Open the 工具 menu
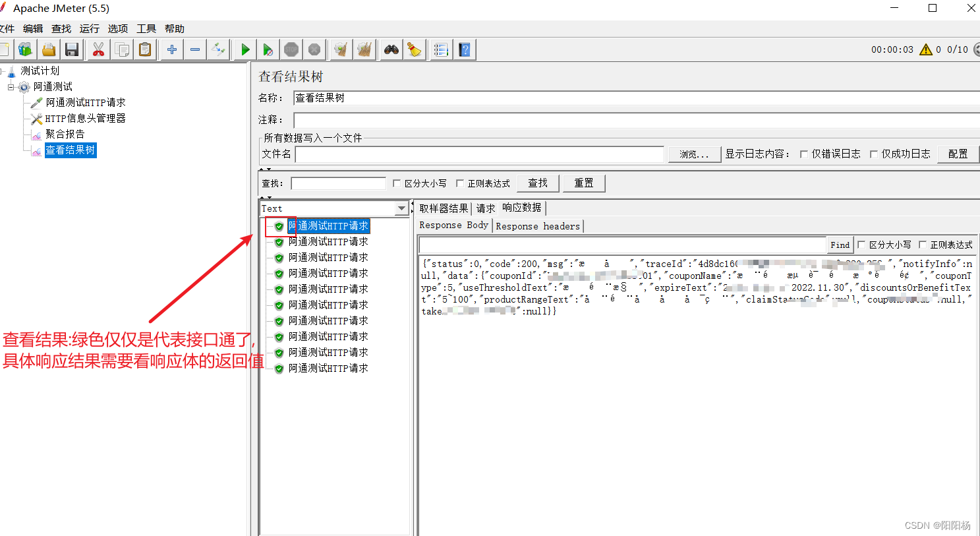 146,29
